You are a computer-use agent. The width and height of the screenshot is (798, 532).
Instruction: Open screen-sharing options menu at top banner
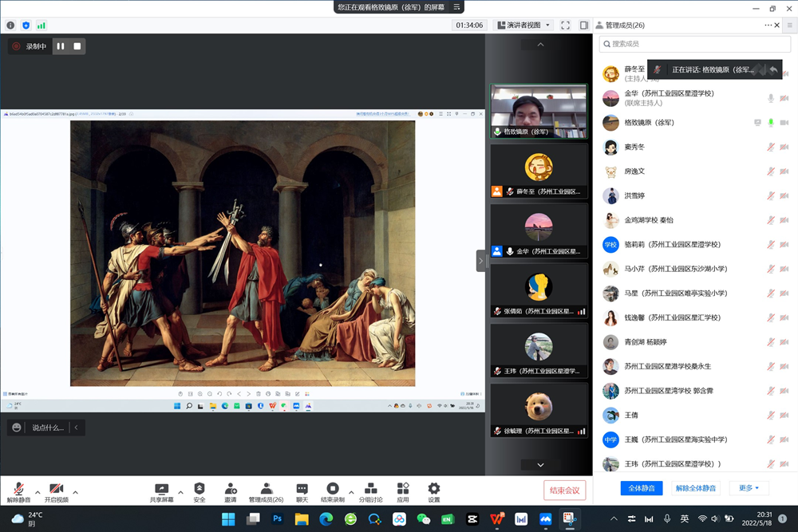tap(456, 7)
